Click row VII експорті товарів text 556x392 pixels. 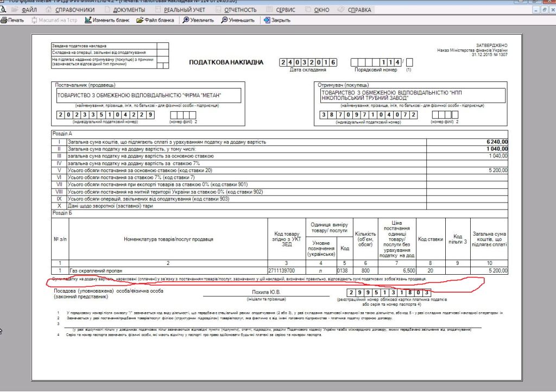pyautogui.click(x=157, y=184)
